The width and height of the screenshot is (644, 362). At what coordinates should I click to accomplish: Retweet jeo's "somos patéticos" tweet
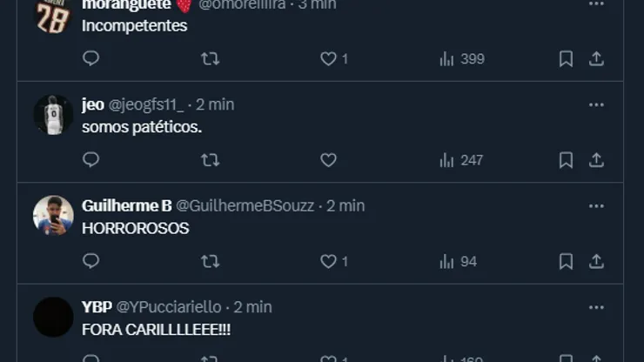pyautogui.click(x=210, y=160)
